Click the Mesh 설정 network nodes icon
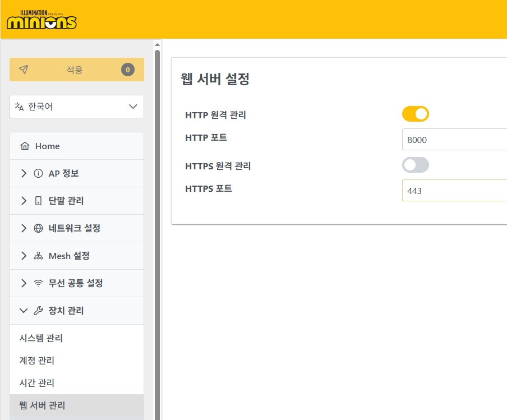The width and height of the screenshot is (507, 420). coord(38,256)
